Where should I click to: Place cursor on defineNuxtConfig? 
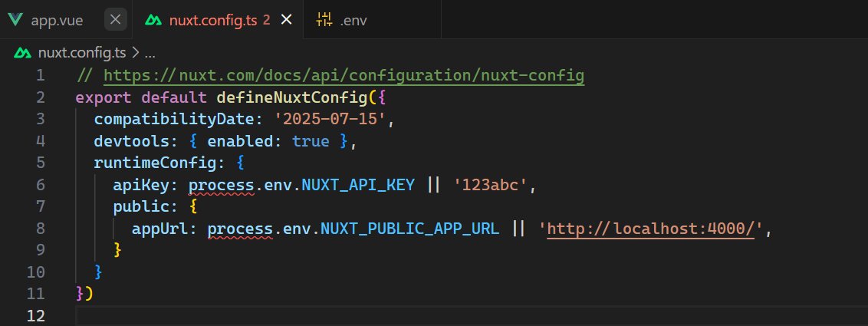[291, 97]
